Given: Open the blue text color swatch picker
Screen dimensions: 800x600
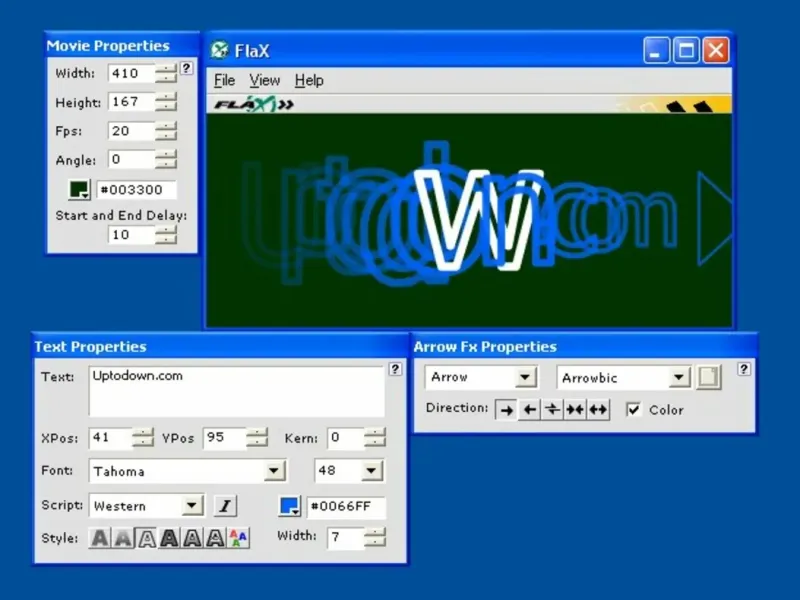Looking at the screenshot, I should click(290, 506).
